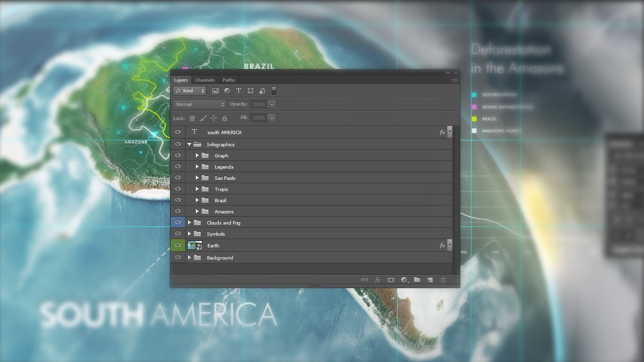Open the Paths tab

pyautogui.click(x=228, y=80)
